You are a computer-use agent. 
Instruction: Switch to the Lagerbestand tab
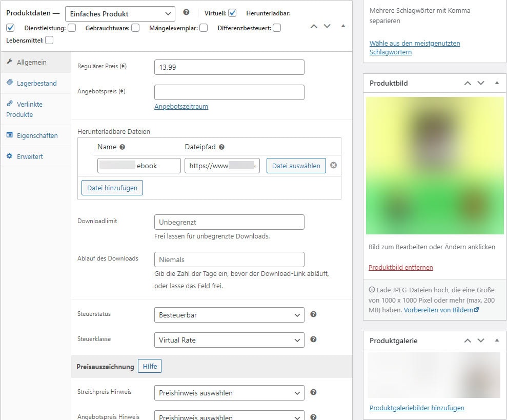36,83
